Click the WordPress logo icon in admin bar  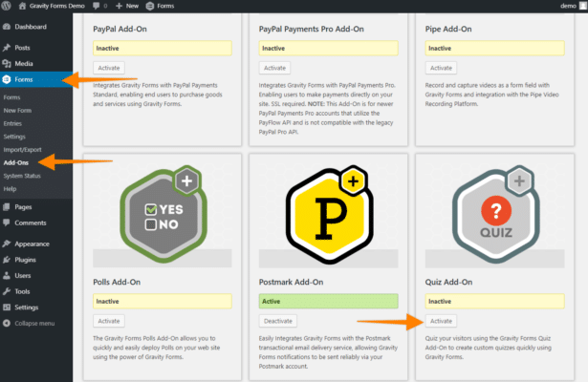(7, 6)
